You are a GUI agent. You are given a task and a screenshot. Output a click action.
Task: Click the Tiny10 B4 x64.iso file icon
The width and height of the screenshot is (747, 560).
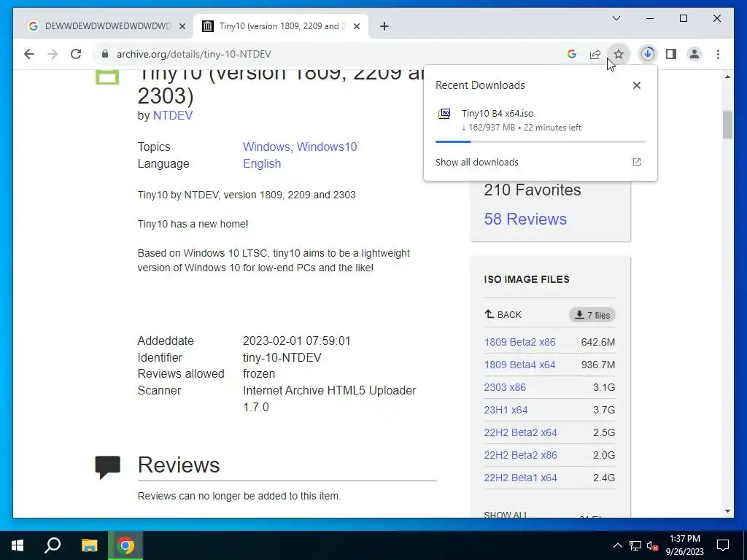tap(444, 114)
